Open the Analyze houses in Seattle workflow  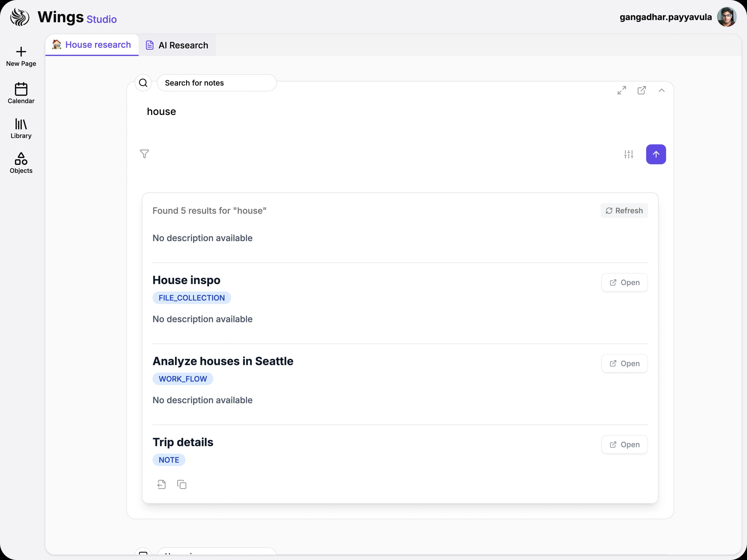[x=624, y=364]
